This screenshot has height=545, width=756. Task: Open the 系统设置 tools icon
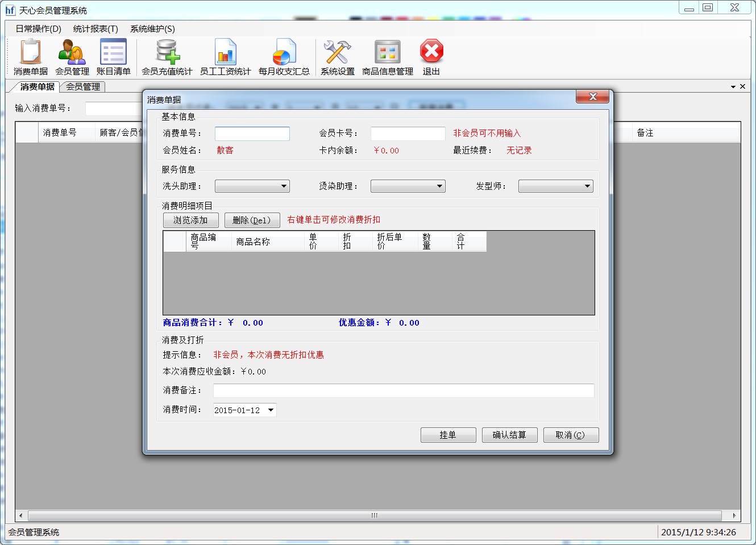(338, 57)
